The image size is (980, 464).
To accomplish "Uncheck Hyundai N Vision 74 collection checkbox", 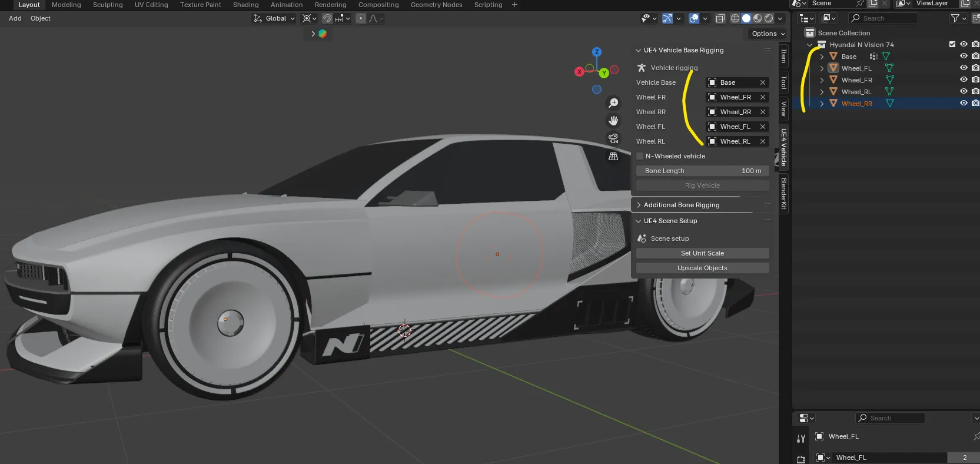I will click(x=952, y=44).
